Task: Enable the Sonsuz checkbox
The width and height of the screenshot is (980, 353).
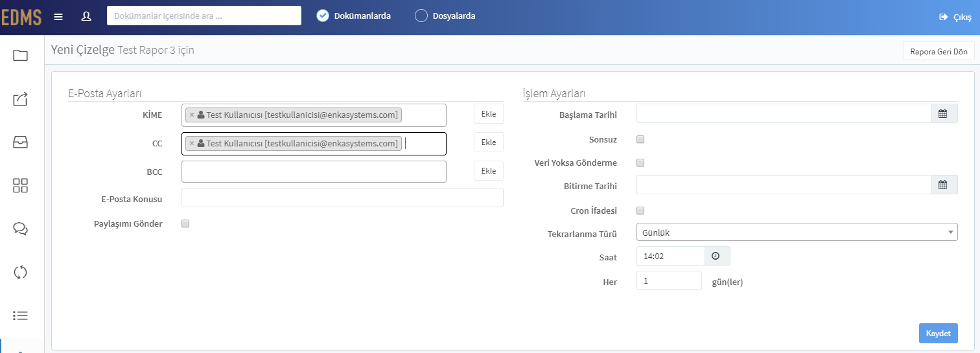Action: click(640, 139)
